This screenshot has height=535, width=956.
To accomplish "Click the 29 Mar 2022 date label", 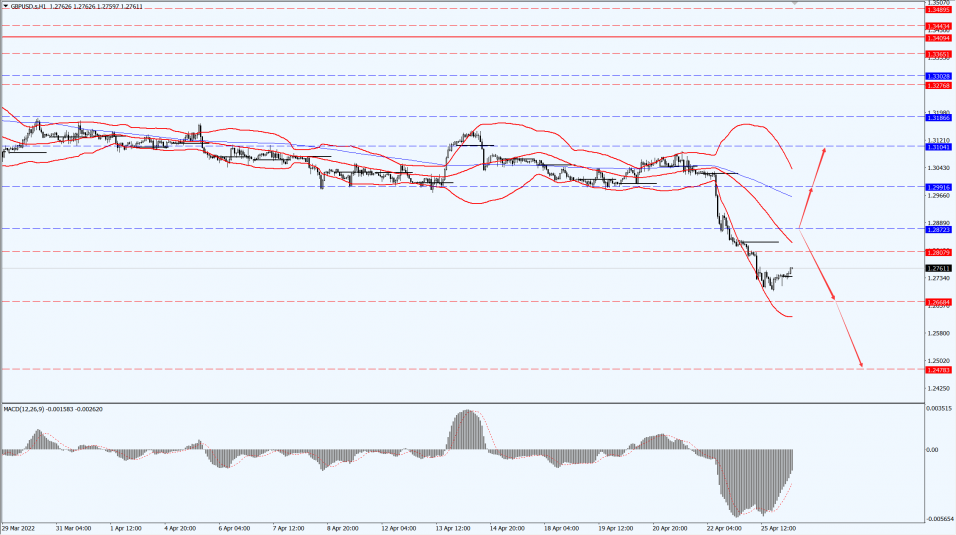I will point(18,528).
